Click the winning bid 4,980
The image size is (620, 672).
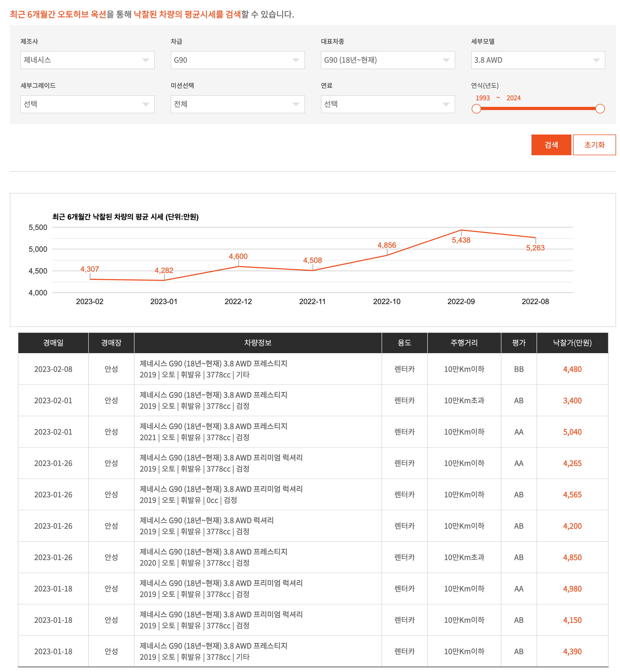[572, 589]
